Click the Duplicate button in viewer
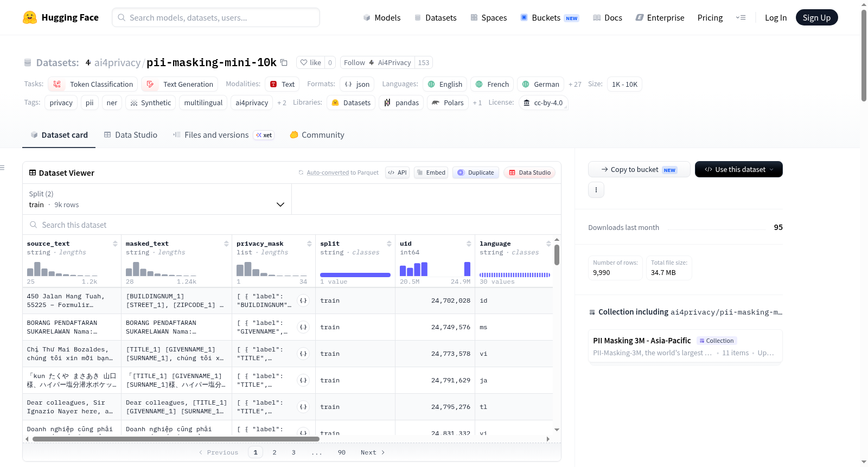This screenshot has width=868, height=467. pyautogui.click(x=476, y=172)
